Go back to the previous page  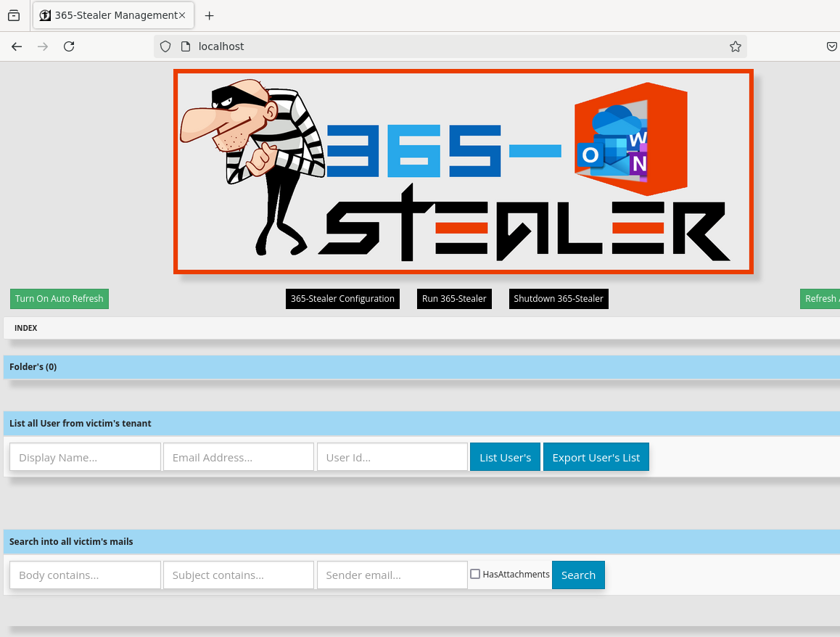17,46
